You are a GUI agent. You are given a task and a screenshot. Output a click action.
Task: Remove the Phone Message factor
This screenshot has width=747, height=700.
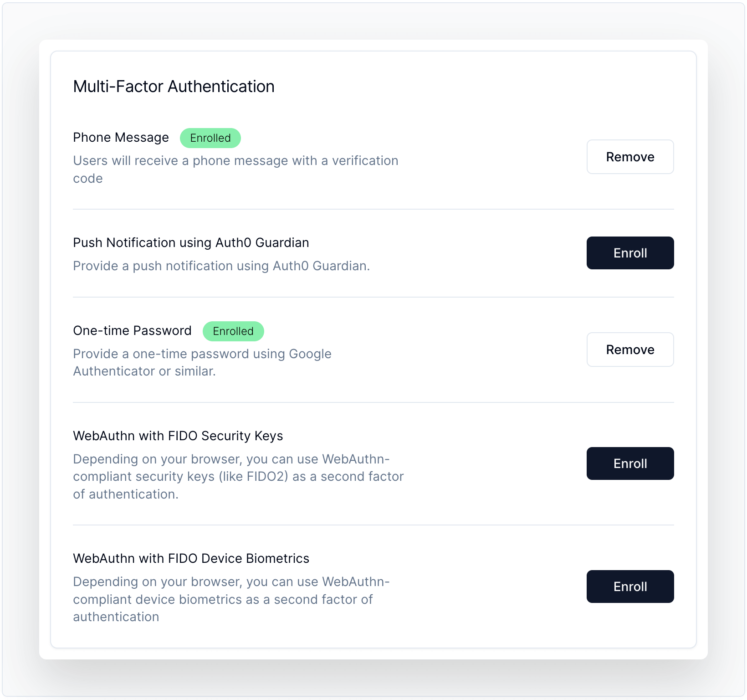pos(630,157)
